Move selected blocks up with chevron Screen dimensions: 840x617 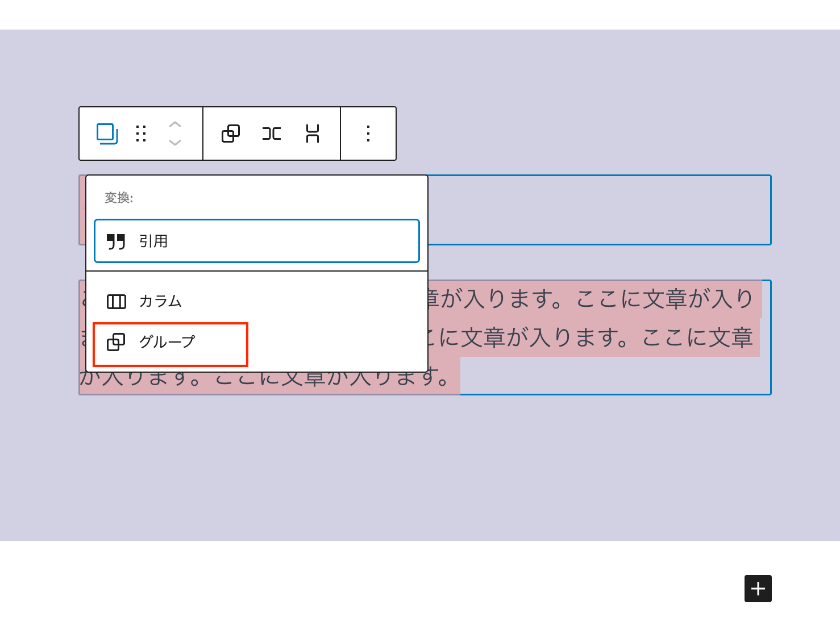[175, 124]
